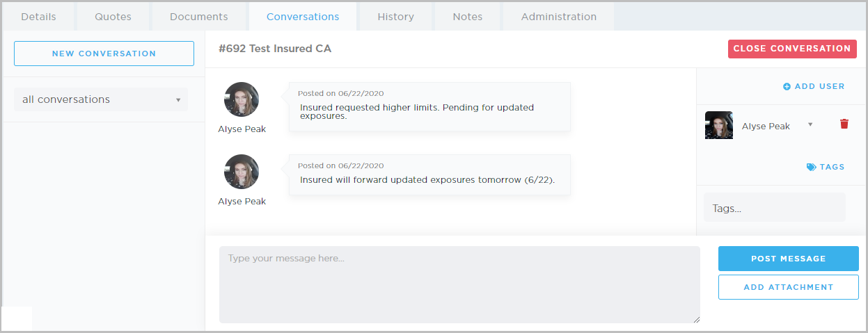This screenshot has height=333, width=868.
Task: Select the History tab
Action: [395, 17]
